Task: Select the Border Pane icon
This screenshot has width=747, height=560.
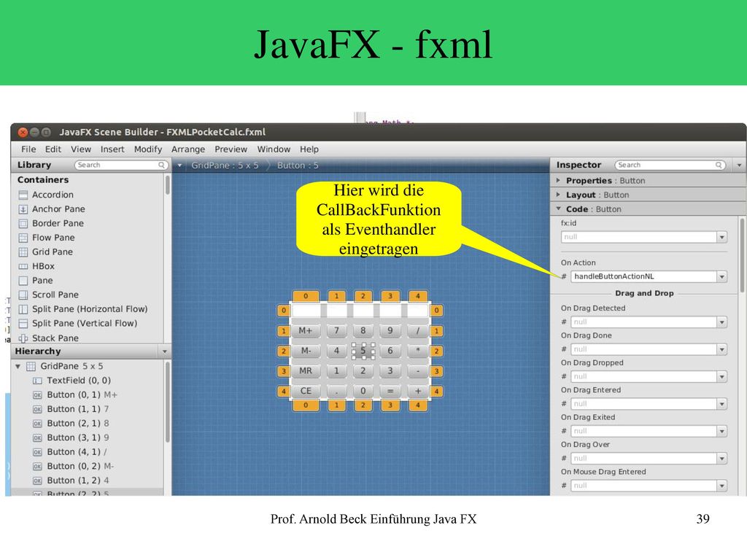Action: point(23,223)
